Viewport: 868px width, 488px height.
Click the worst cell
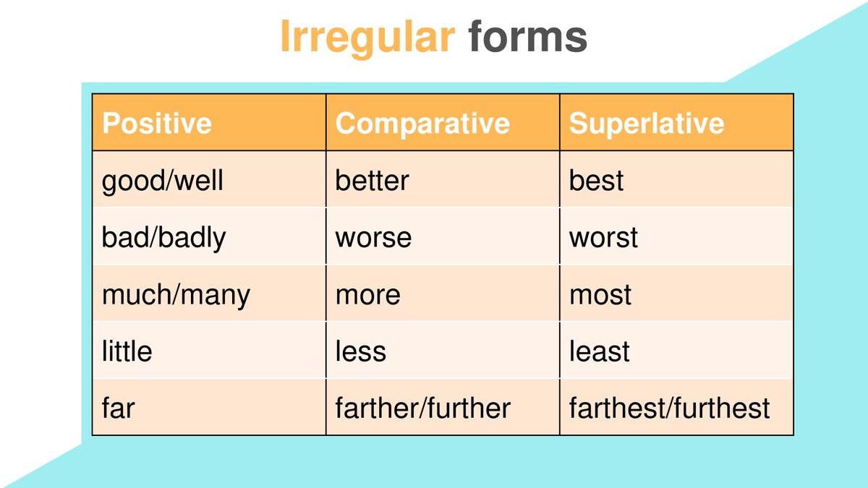point(676,236)
